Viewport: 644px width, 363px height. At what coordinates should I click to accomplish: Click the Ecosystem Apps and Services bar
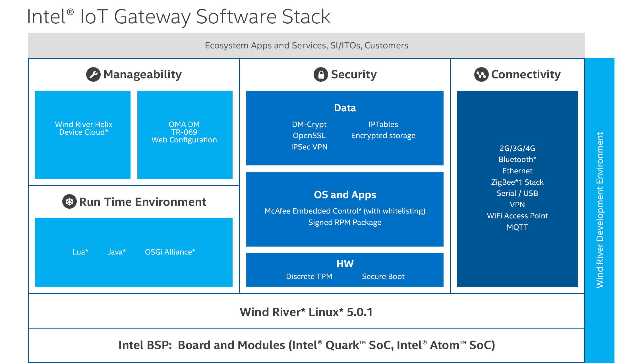coord(307,46)
